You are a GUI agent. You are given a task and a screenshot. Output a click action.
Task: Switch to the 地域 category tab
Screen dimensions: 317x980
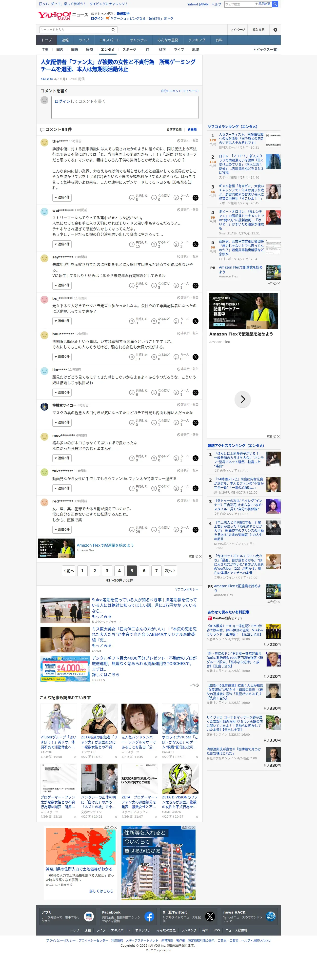195,50
